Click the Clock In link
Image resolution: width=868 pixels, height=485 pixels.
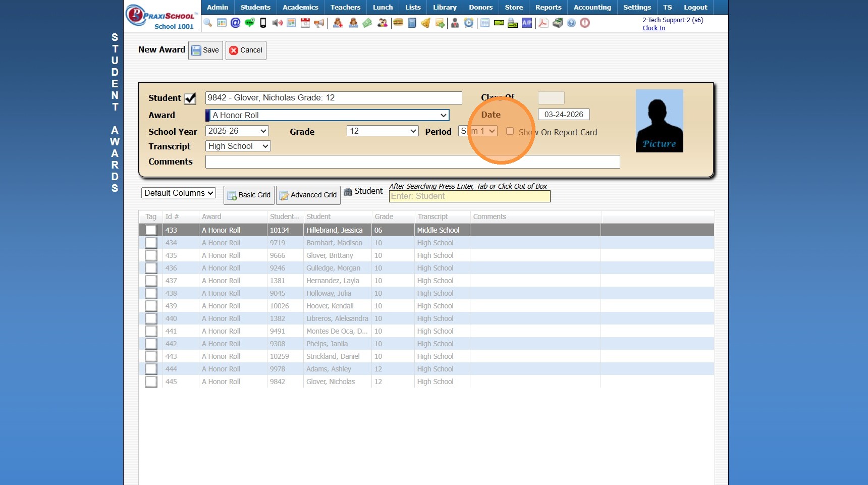tap(654, 28)
